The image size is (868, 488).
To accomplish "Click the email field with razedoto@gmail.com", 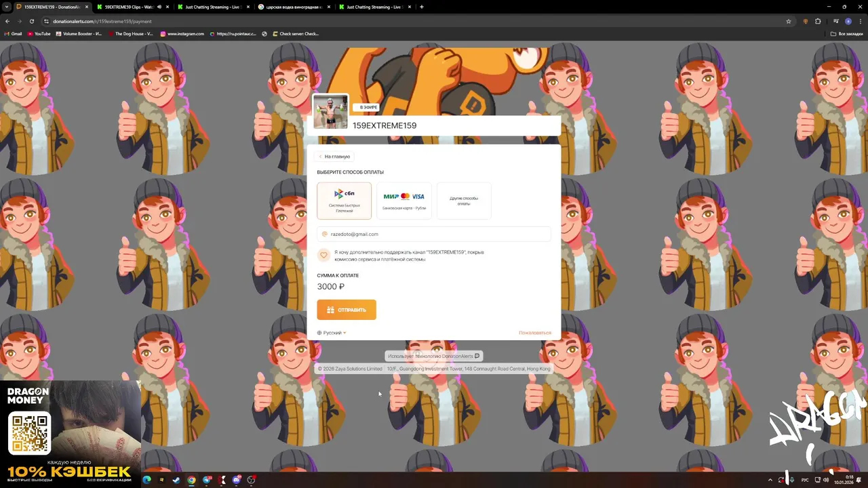I will 434,234.
